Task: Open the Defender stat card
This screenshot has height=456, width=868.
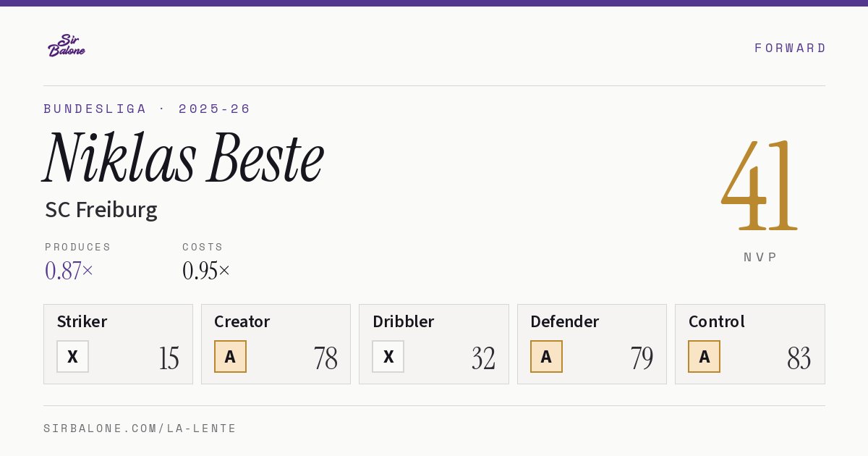Action: (x=592, y=344)
